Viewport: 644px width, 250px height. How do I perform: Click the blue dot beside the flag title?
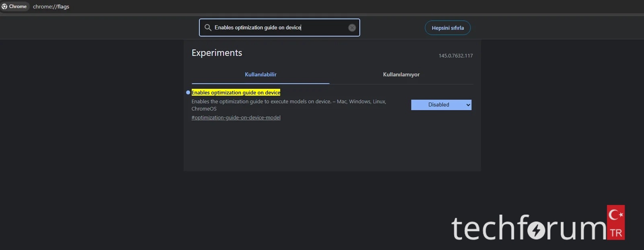pyautogui.click(x=188, y=92)
